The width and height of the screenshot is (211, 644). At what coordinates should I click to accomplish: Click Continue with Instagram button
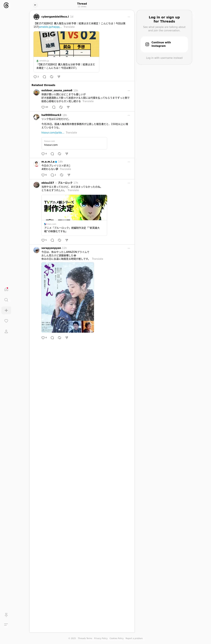click(164, 44)
